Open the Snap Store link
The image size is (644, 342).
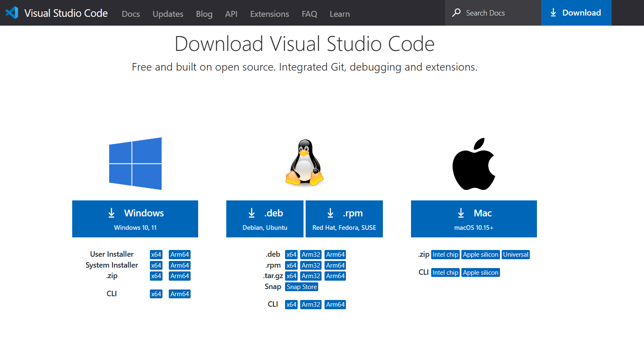tap(302, 287)
